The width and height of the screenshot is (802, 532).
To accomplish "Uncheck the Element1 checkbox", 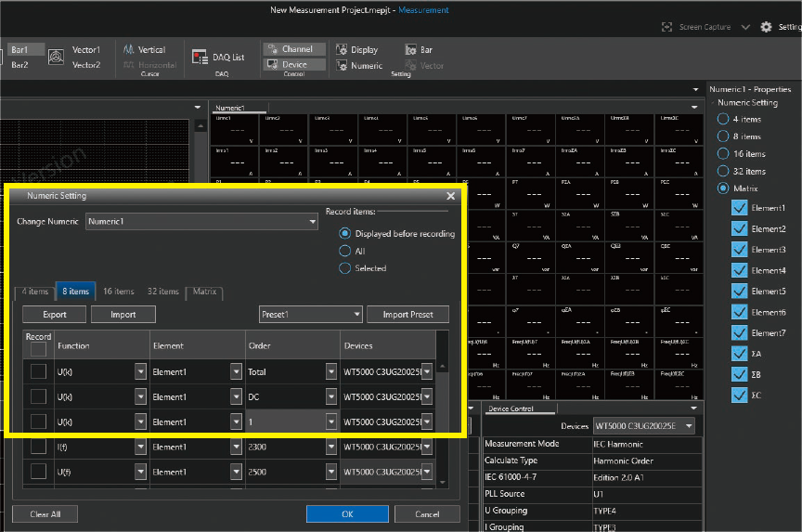I will click(x=739, y=208).
